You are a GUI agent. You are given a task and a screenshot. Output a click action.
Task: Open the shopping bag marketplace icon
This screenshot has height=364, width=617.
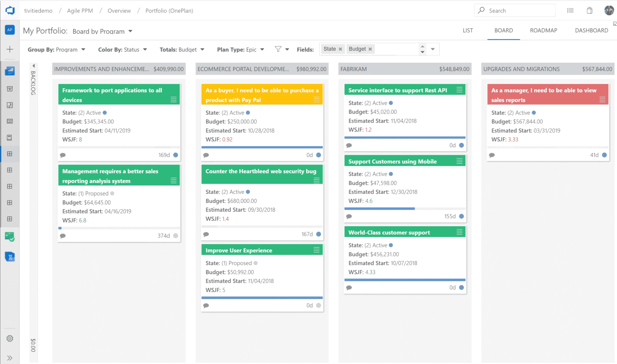pyautogui.click(x=590, y=11)
